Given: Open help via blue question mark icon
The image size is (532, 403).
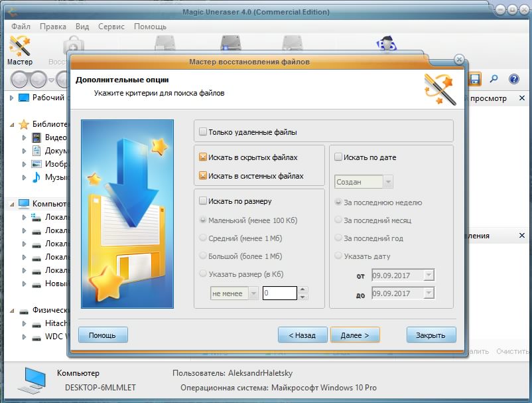Looking at the screenshot, I should pyautogui.click(x=513, y=79).
